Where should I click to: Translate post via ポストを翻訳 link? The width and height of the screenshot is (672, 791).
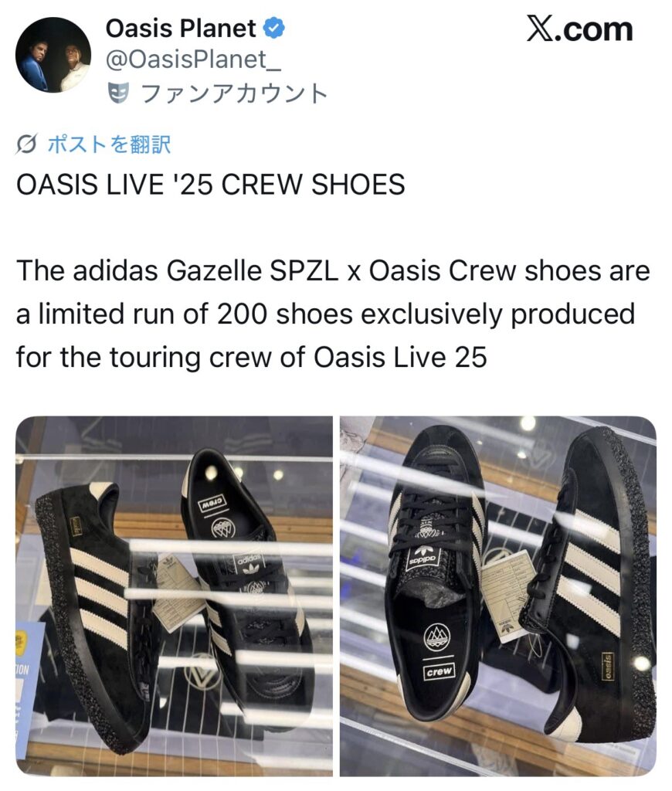[109, 144]
